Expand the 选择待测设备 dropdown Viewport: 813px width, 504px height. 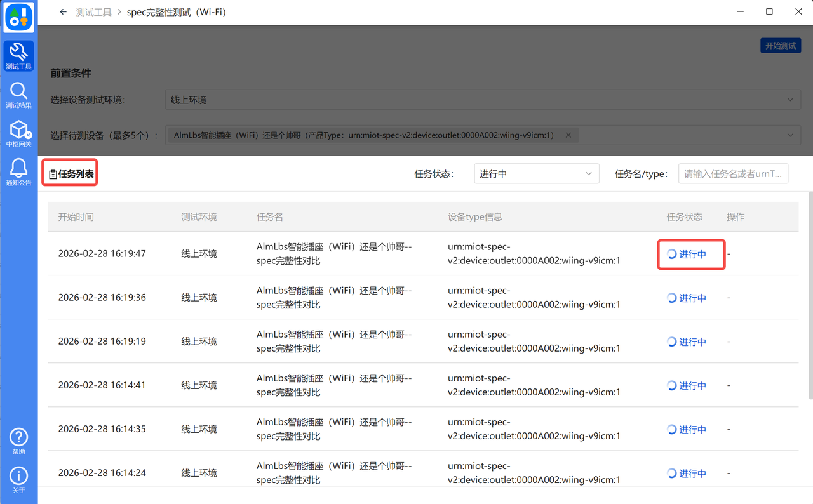[482, 135]
